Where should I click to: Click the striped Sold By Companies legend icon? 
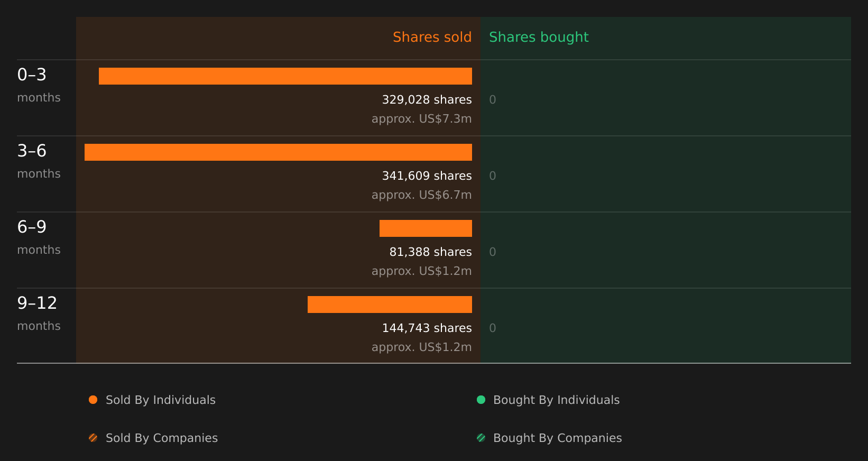pos(93,438)
